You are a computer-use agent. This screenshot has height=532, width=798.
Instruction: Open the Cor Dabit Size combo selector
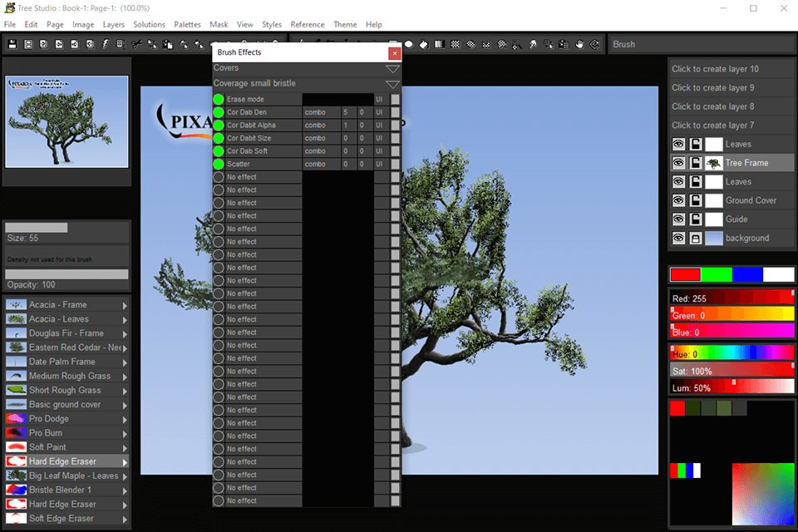click(x=321, y=138)
